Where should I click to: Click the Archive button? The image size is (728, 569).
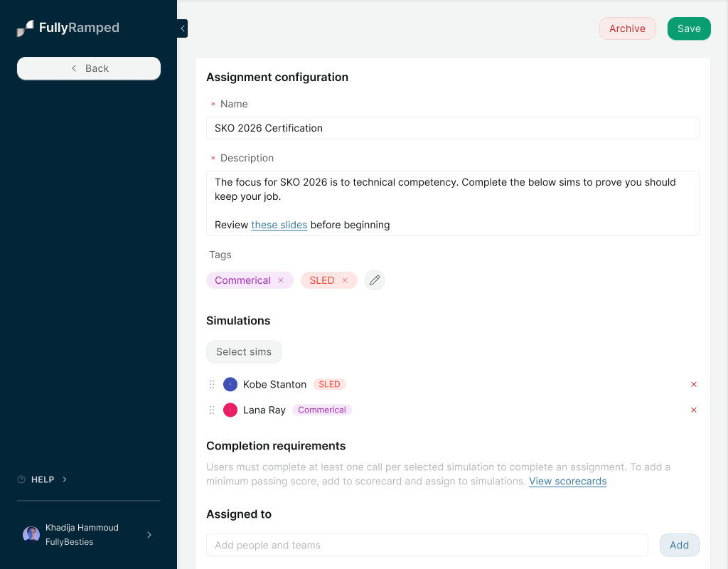pos(627,28)
